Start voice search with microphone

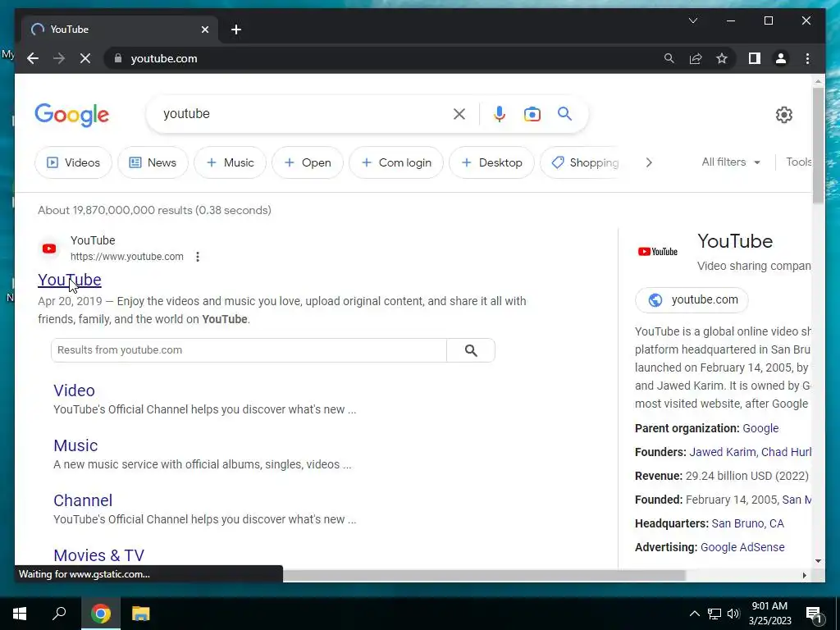(x=500, y=114)
